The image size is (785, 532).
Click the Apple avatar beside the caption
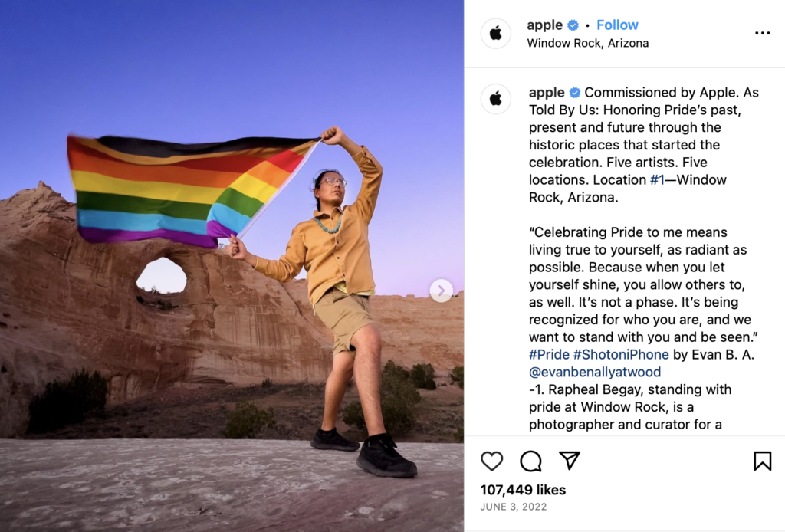496,99
